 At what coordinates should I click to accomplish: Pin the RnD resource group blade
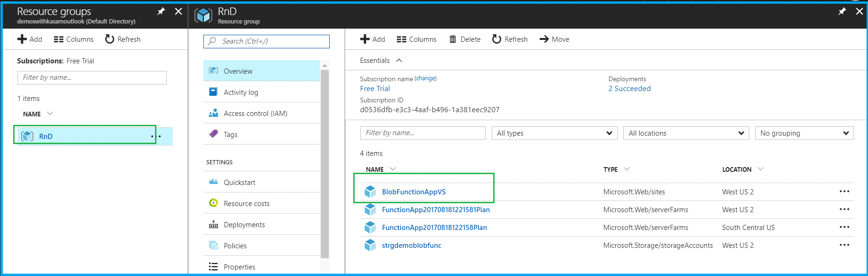coord(842,11)
